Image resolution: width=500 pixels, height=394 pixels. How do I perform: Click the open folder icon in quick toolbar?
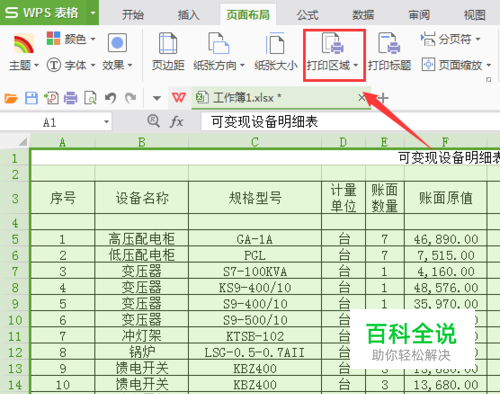11,98
